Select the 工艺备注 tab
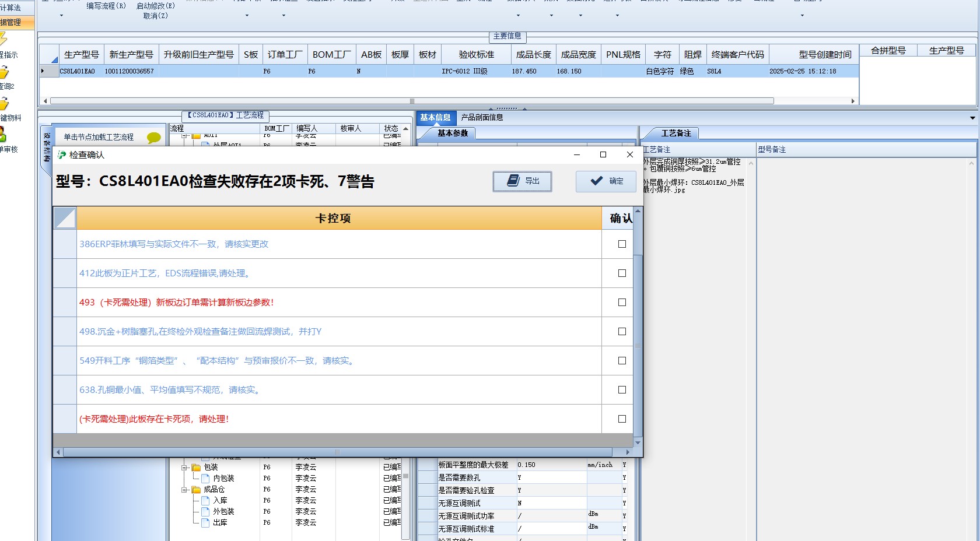 675,134
